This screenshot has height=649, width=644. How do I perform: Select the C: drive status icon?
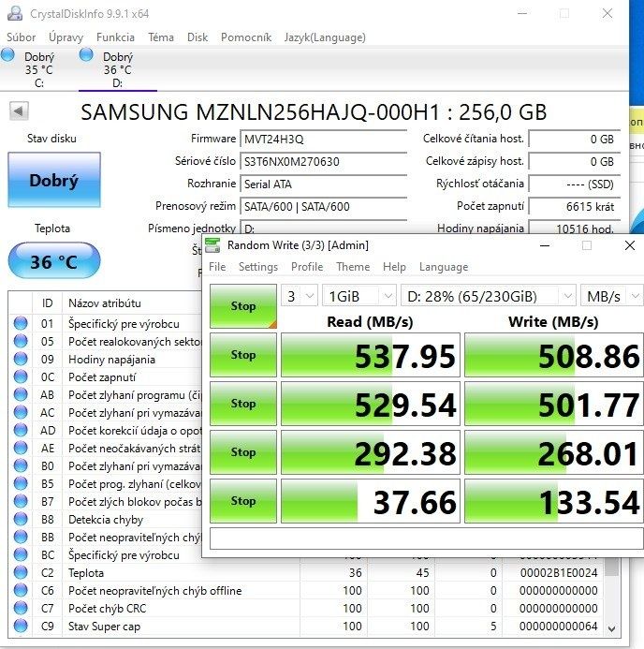7,54
